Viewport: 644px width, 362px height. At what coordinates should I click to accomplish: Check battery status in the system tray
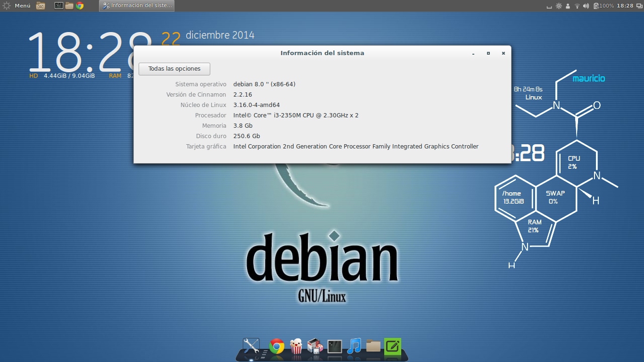(x=596, y=6)
